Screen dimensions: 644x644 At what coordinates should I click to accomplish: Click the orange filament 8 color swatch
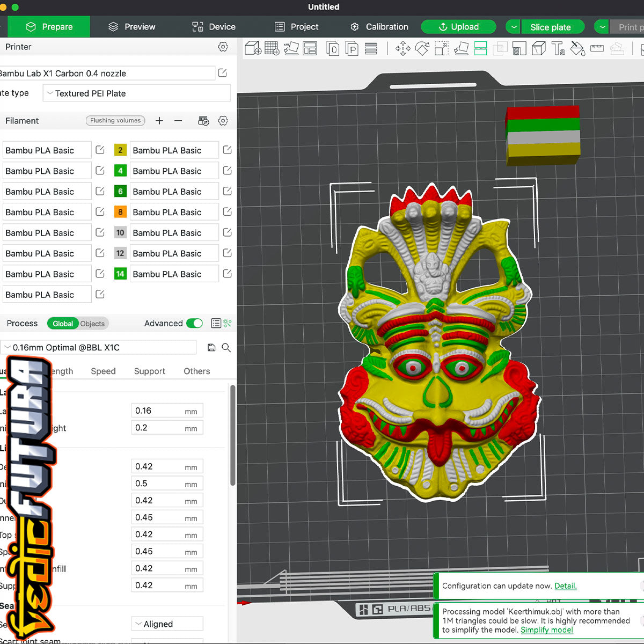point(120,212)
